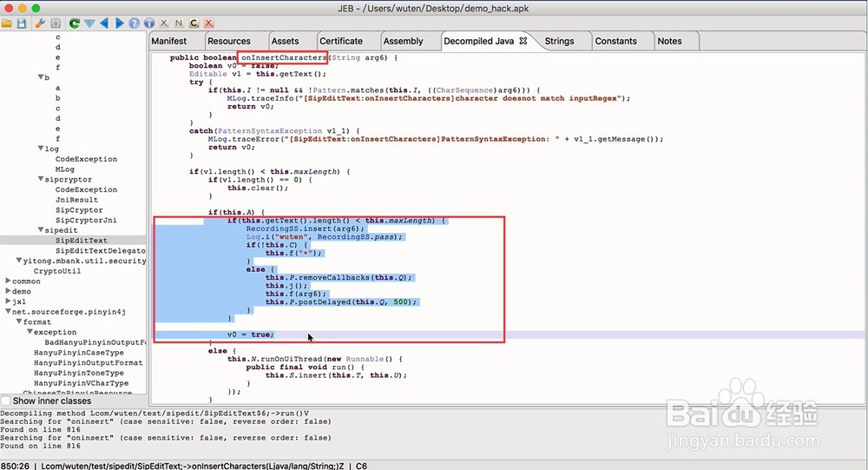The width and height of the screenshot is (868, 470).
Task: Open options via the wrench icon
Action: click(x=40, y=23)
